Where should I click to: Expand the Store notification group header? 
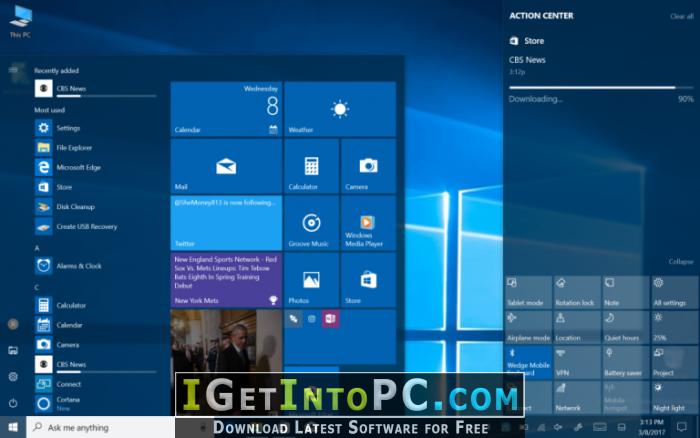point(527,41)
